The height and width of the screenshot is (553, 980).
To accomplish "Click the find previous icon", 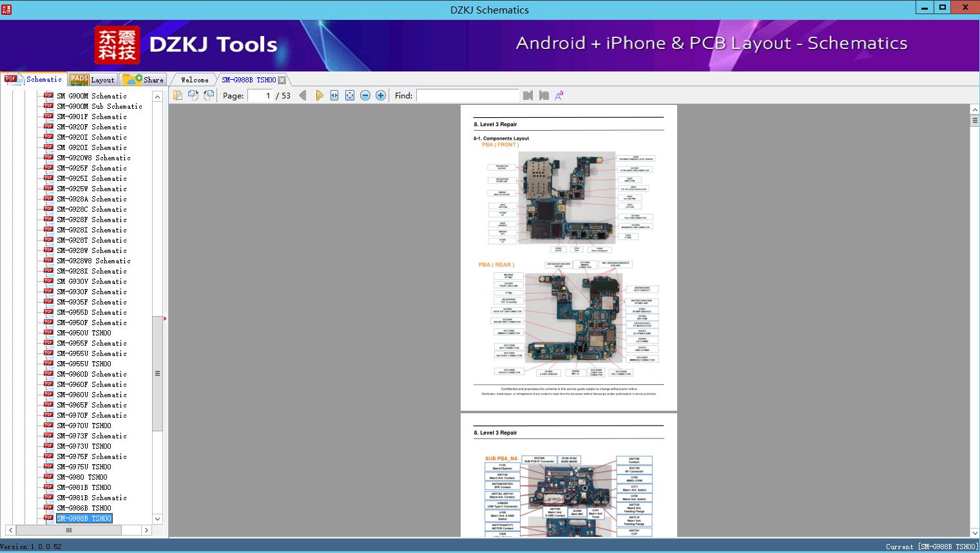I will click(528, 95).
